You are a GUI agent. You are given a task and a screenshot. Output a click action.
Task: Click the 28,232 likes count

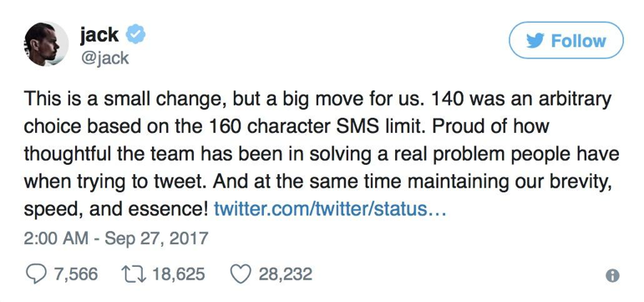286,274
